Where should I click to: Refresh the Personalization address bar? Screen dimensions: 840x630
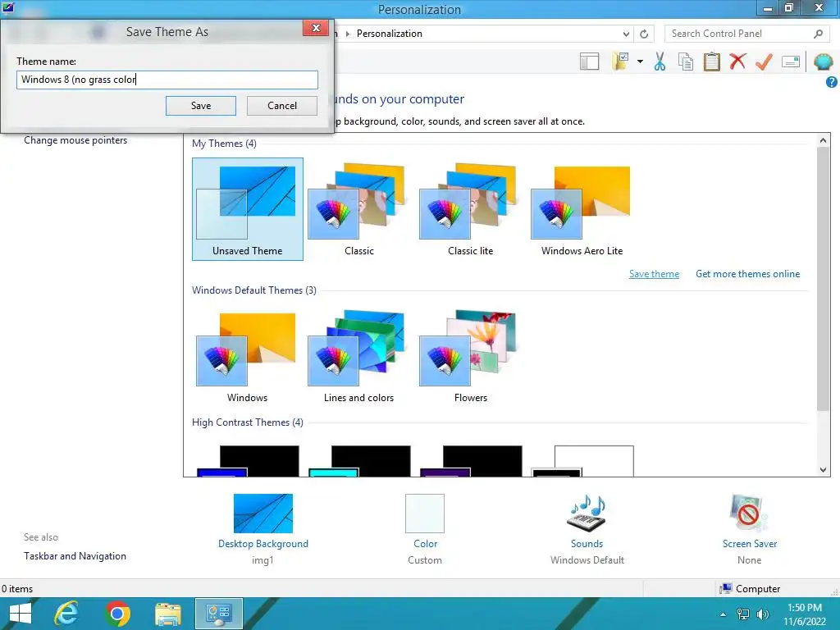point(644,34)
